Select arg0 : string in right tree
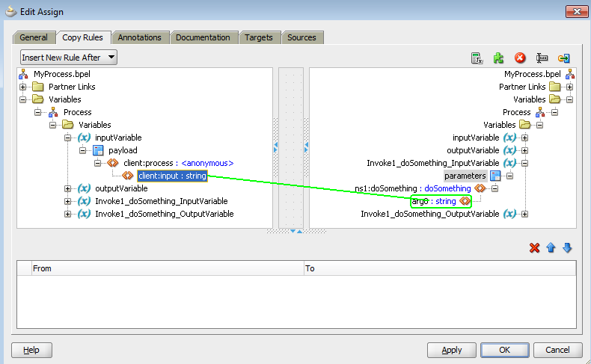This screenshot has height=364, width=591. coord(434,201)
